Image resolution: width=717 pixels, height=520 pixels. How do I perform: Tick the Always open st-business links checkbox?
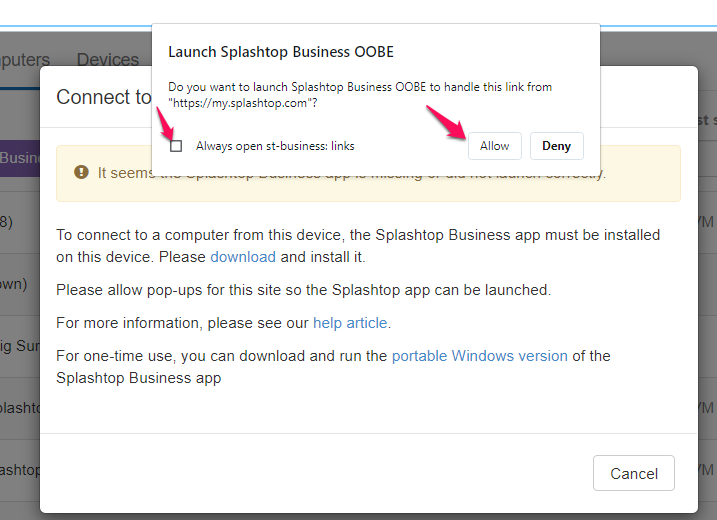176,146
